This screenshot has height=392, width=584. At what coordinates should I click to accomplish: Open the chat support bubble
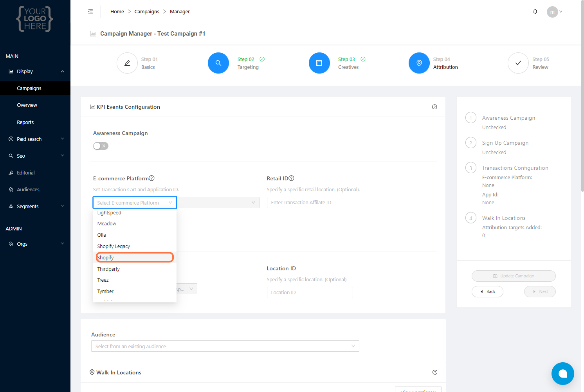(x=562, y=374)
